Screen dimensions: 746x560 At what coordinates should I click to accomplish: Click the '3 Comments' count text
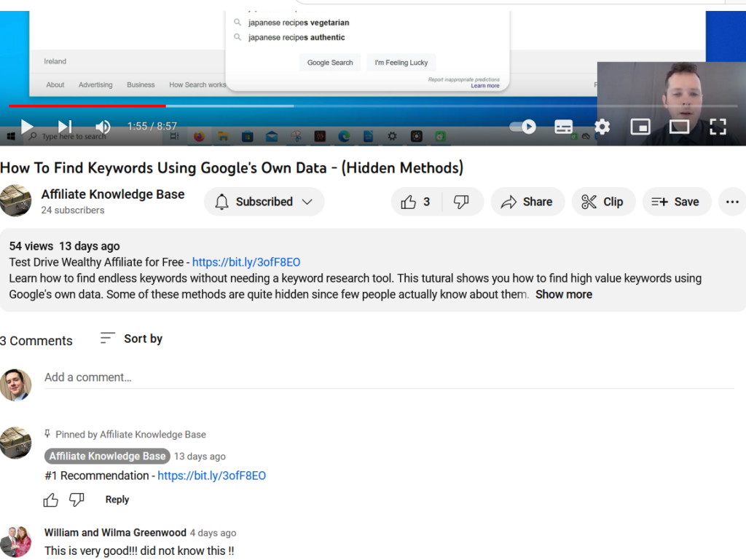[x=36, y=341]
